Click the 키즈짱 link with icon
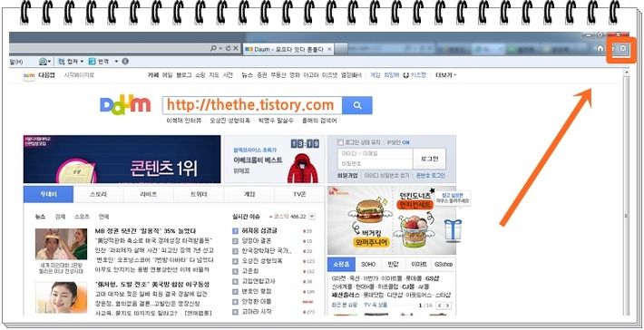644x330 pixels. coord(415,75)
